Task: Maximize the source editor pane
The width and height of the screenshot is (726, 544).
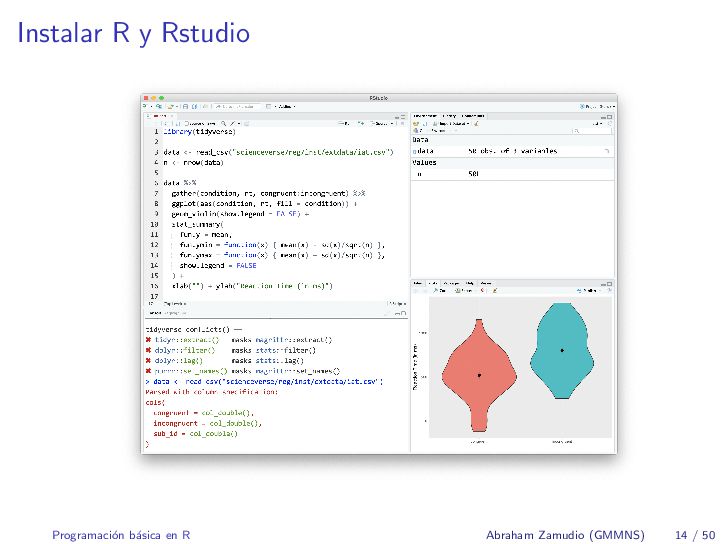Action: (403, 117)
